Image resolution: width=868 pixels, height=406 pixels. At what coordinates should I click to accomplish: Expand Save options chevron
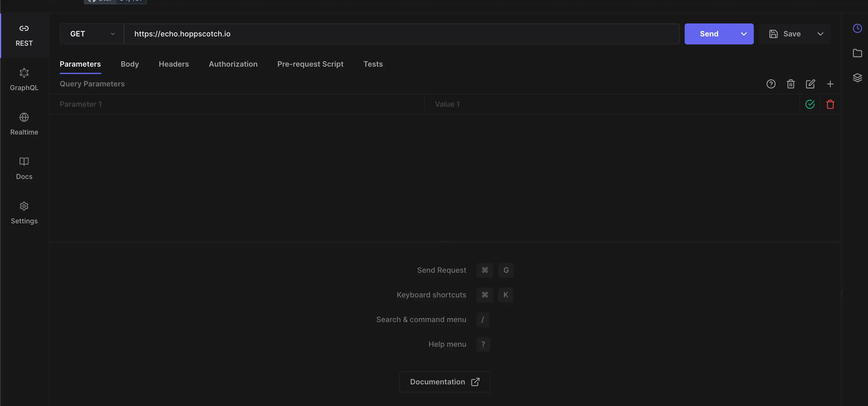(820, 34)
